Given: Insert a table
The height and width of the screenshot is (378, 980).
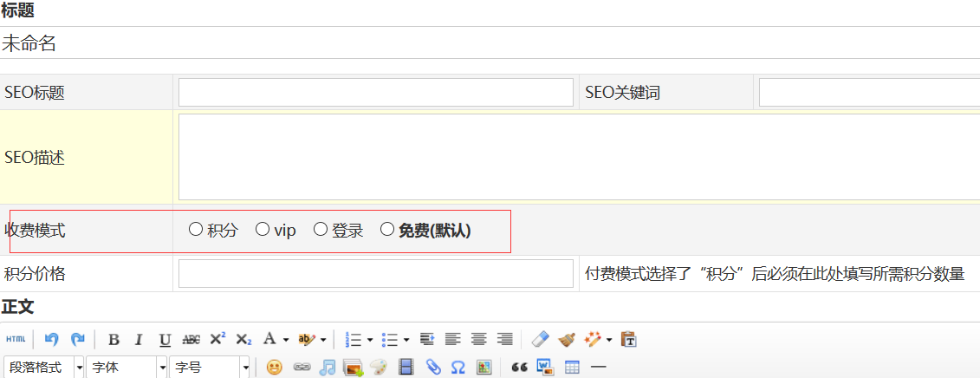Looking at the screenshot, I should 572,367.
